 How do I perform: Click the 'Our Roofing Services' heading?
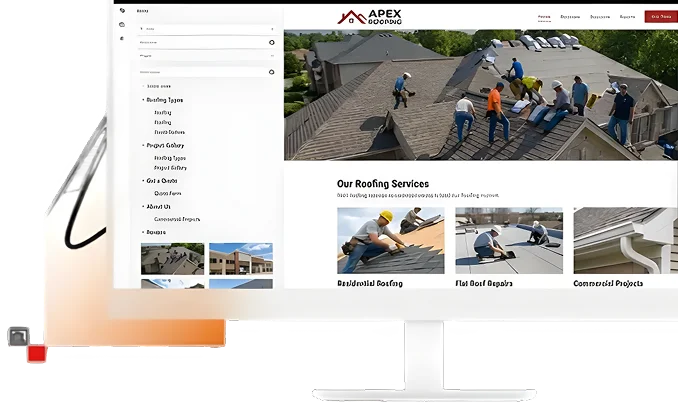point(383,184)
